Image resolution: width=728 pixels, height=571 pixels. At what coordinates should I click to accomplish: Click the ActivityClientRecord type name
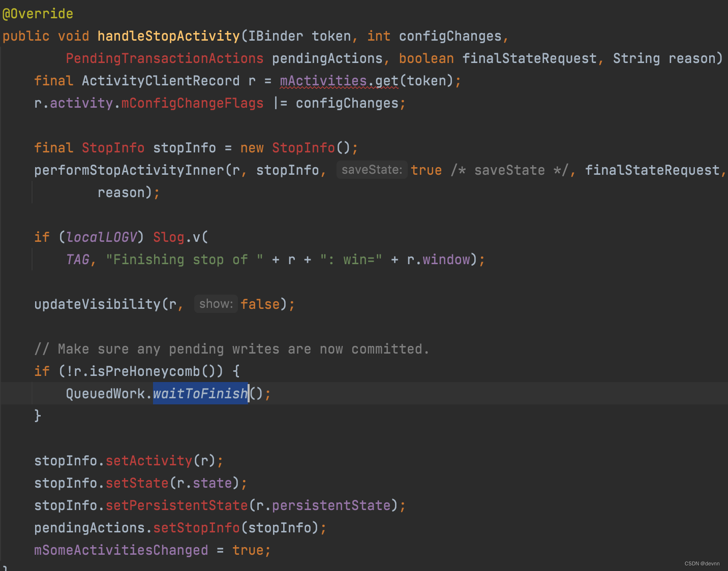[x=161, y=81]
